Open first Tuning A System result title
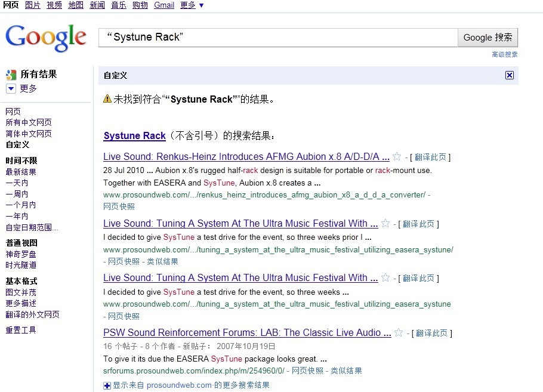543x392 pixels. [x=240, y=224]
